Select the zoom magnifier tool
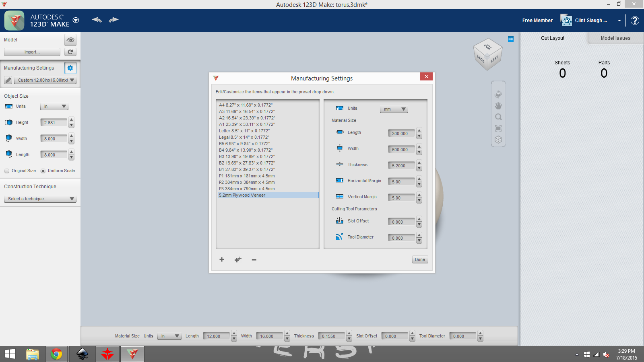 pos(498,117)
